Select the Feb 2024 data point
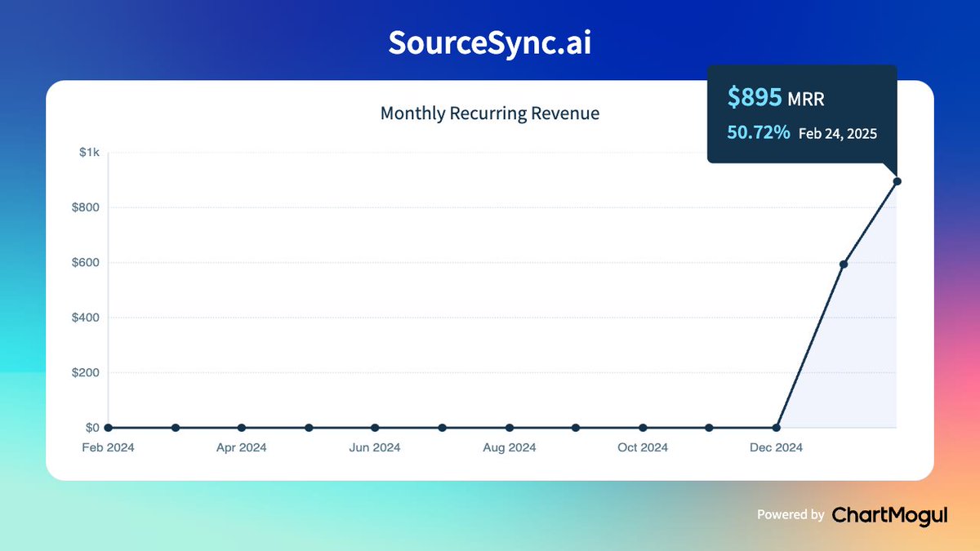Viewport: 980px width, 551px height. [x=109, y=427]
